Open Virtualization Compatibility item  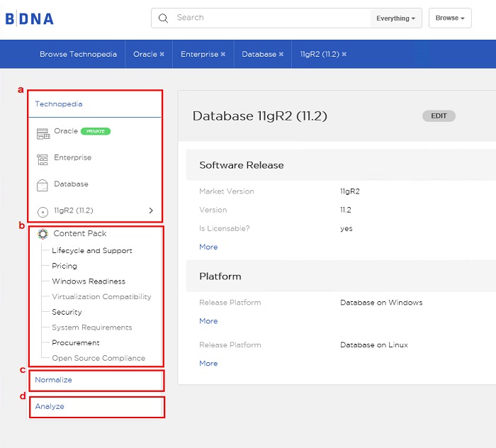click(x=101, y=296)
